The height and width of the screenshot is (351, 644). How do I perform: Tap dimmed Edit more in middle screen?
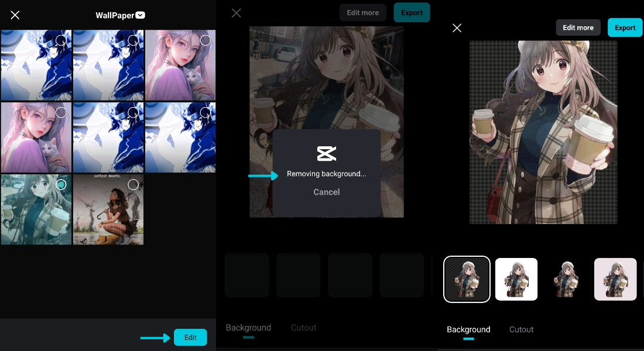[x=362, y=13]
